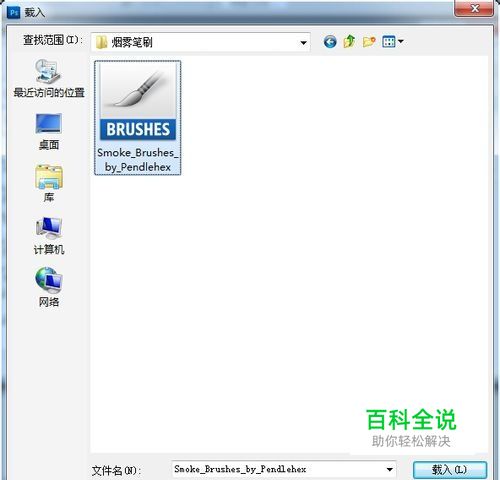This screenshot has width=500, height=480.
Task: Open Recent Places (最近访问的位置) shortcut
Action: 49,79
